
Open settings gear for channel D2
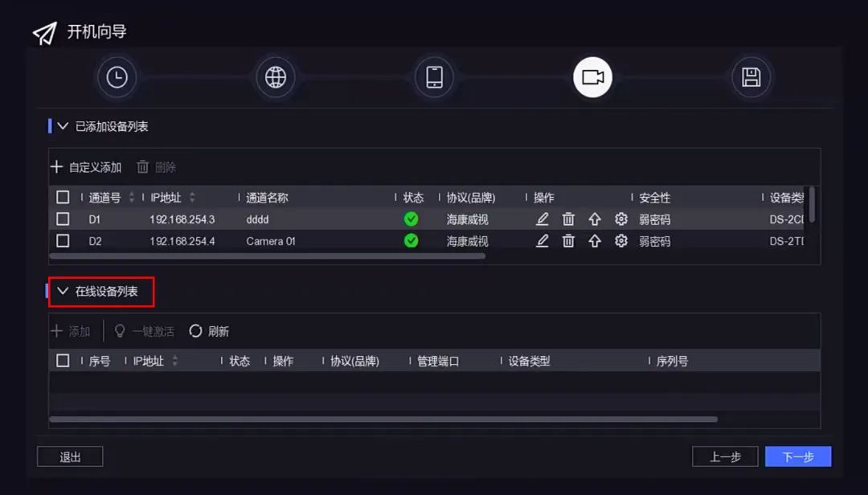click(621, 240)
